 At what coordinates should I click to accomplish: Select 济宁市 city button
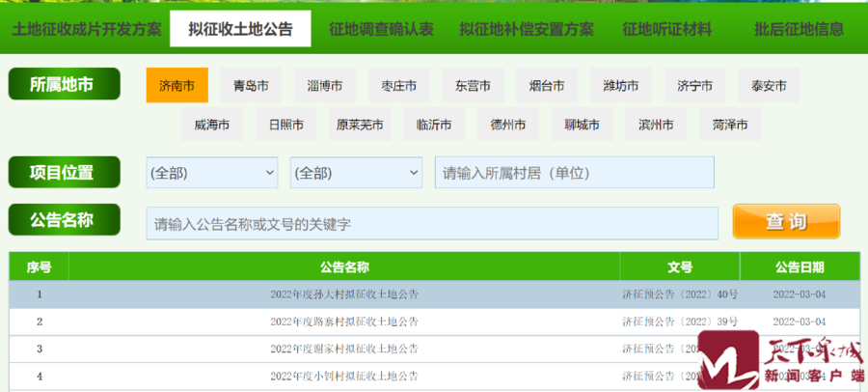694,85
